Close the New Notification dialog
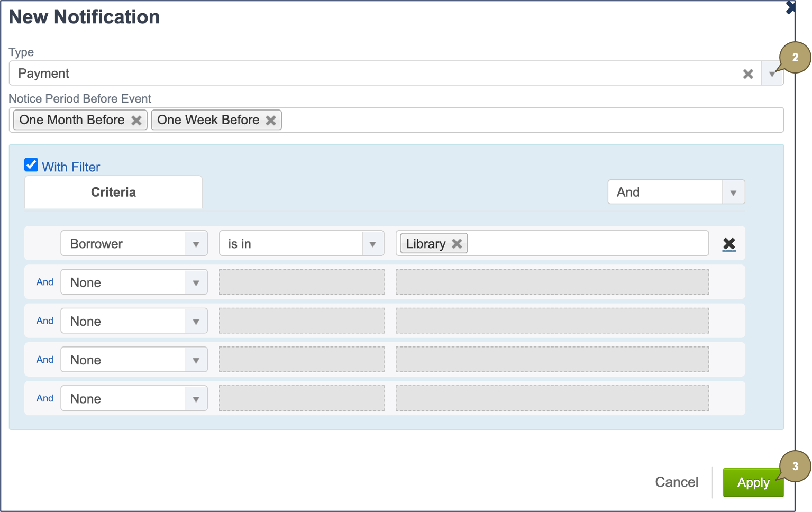Screen dimensions: 812x512 [790, 7]
